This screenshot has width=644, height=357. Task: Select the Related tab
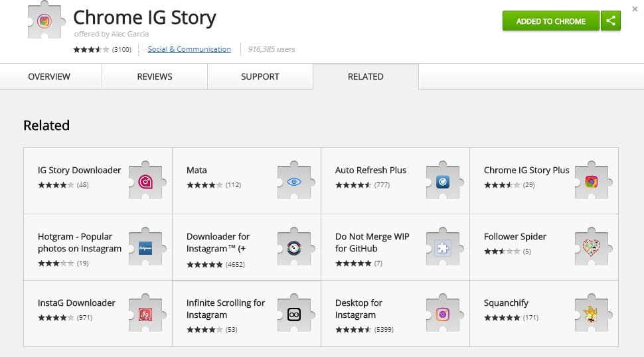tap(366, 77)
